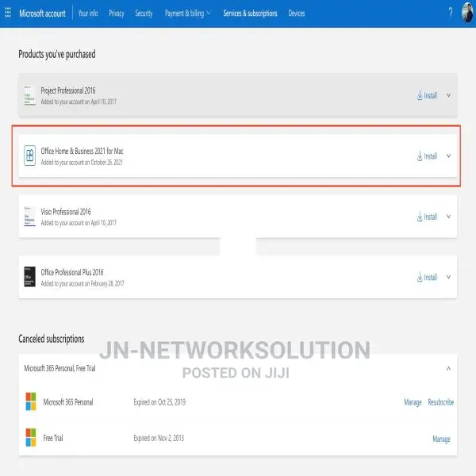
Task: Manage Microsoft 365 Personal subscription
Action: (x=413, y=402)
